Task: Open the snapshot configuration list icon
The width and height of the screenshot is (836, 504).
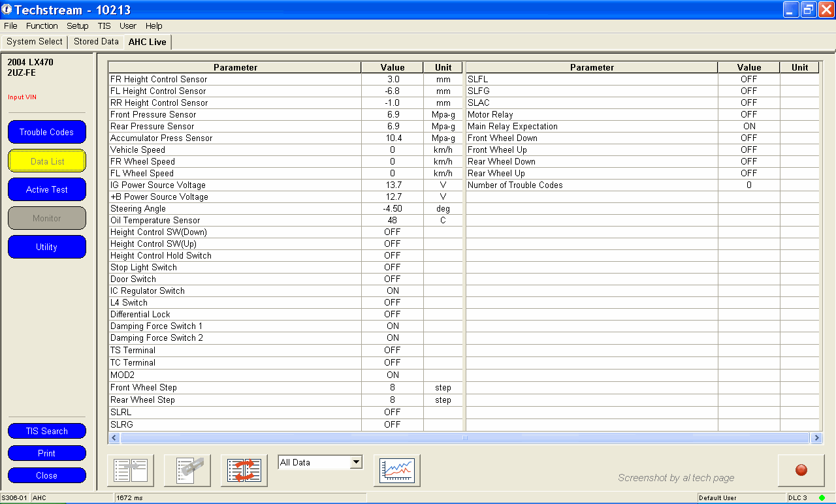Action: [x=187, y=470]
